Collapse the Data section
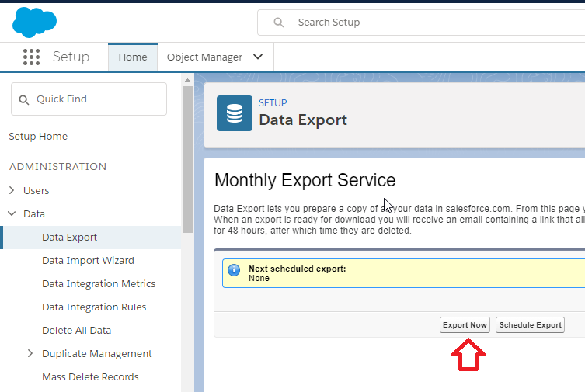Viewport: 585px width, 392px height. pyautogui.click(x=12, y=213)
